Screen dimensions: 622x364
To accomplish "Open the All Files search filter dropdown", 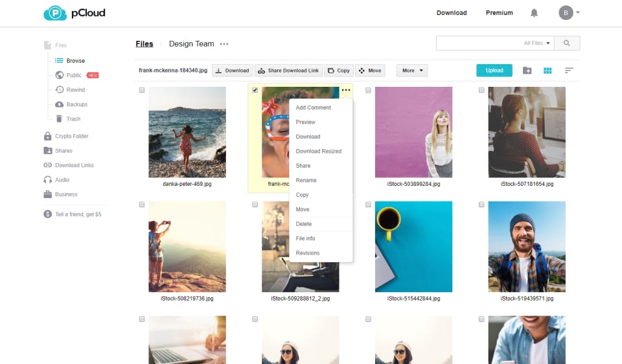I will click(536, 43).
